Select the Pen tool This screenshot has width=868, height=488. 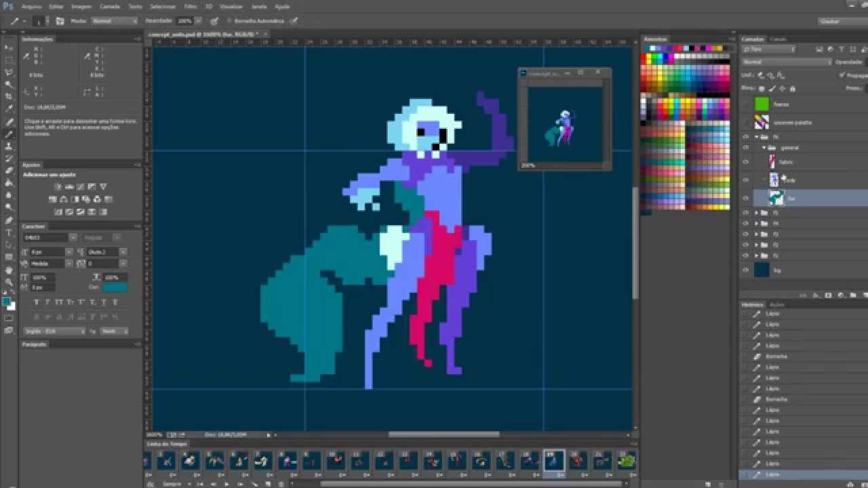click(x=9, y=220)
